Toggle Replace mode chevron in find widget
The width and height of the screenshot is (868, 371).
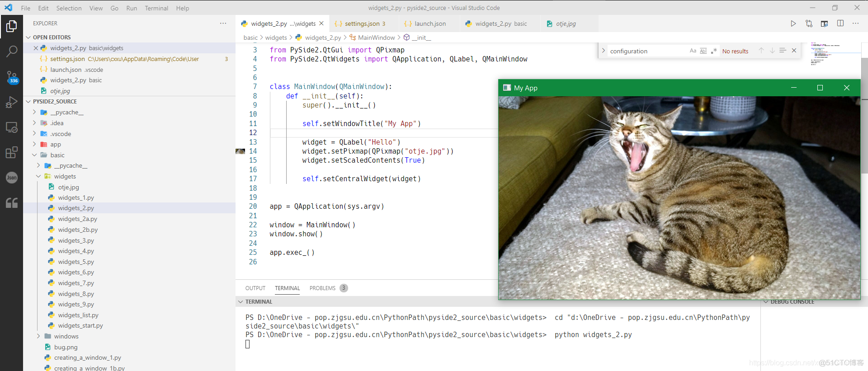coord(604,51)
